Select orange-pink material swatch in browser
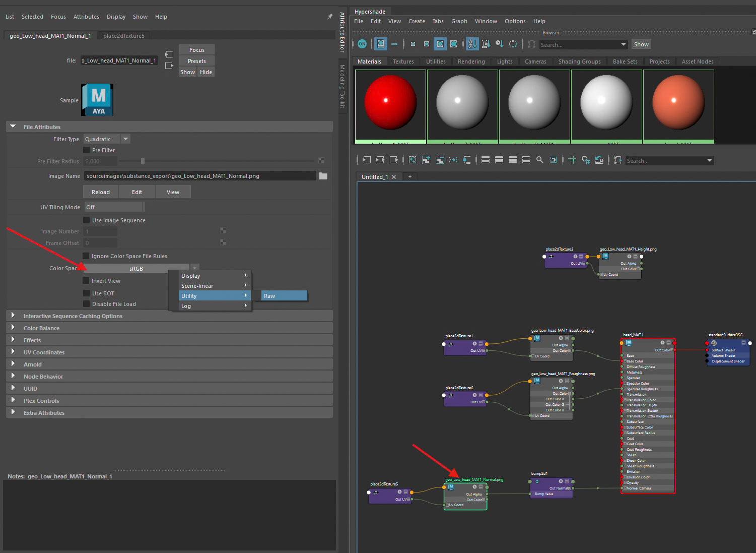The height and width of the screenshot is (553, 756). coord(678,106)
